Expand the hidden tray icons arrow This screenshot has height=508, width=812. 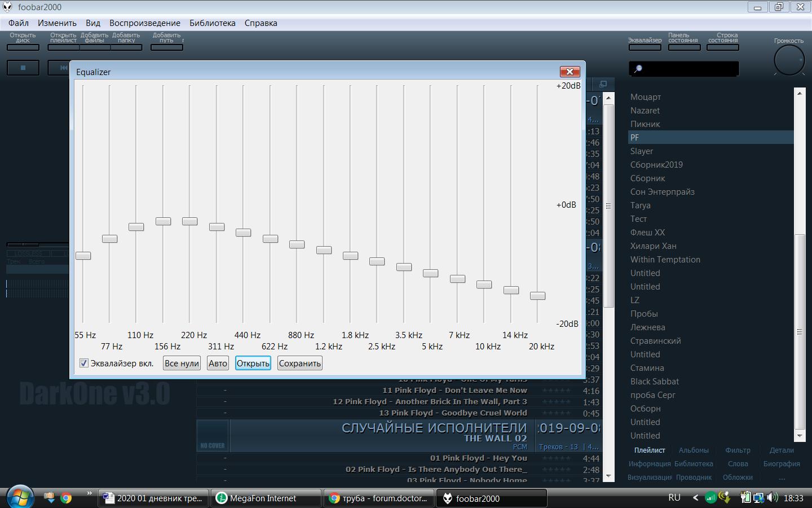coord(695,498)
